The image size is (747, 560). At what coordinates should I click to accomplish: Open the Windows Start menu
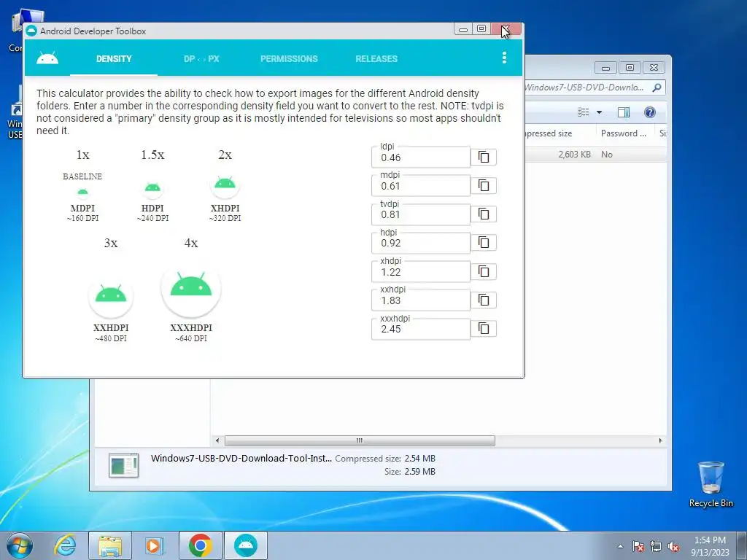(x=20, y=545)
